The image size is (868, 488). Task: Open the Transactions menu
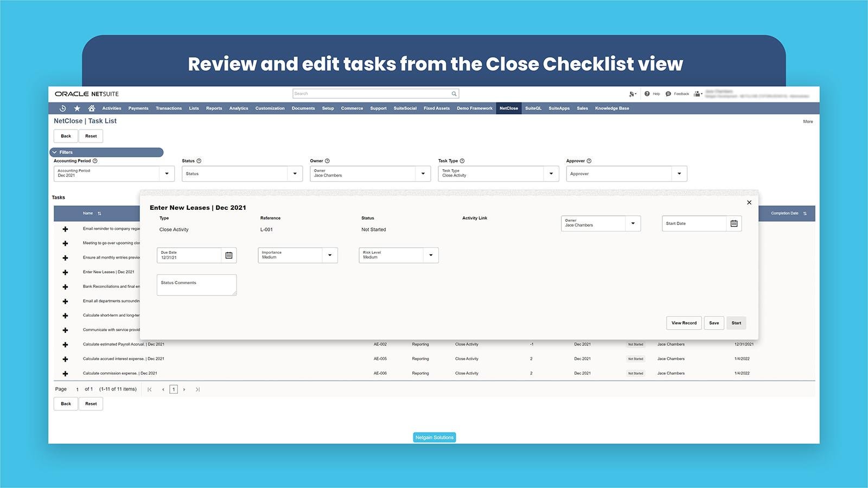pos(169,108)
